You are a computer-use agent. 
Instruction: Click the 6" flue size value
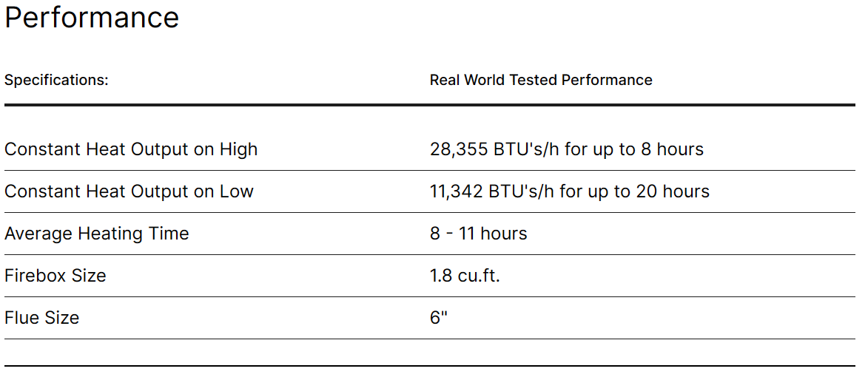coord(438,317)
